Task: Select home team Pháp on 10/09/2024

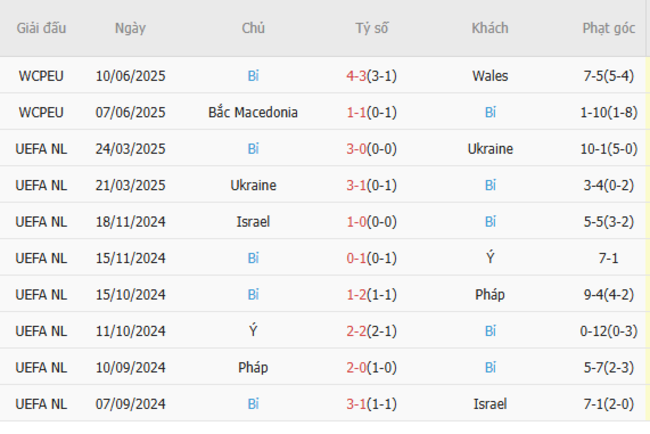Action: [253, 367]
